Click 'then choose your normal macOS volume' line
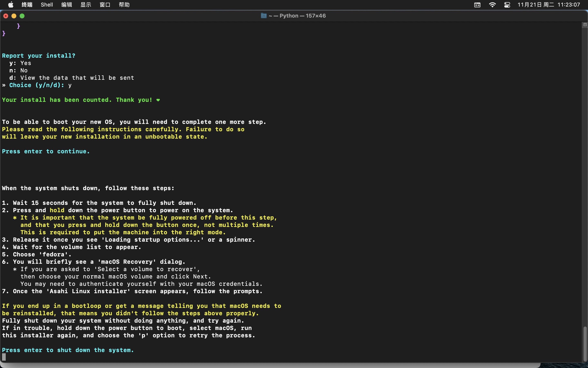The image size is (588, 368). pyautogui.click(x=116, y=276)
